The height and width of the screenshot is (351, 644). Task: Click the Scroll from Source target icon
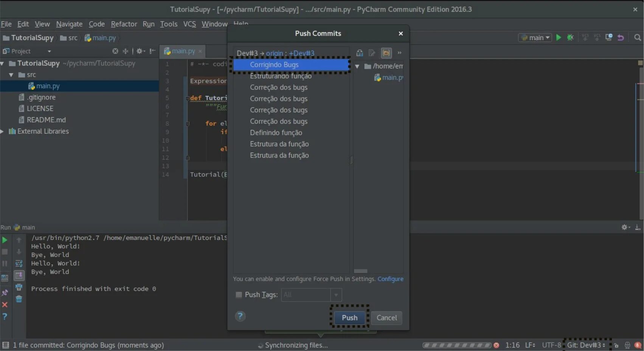tap(115, 51)
